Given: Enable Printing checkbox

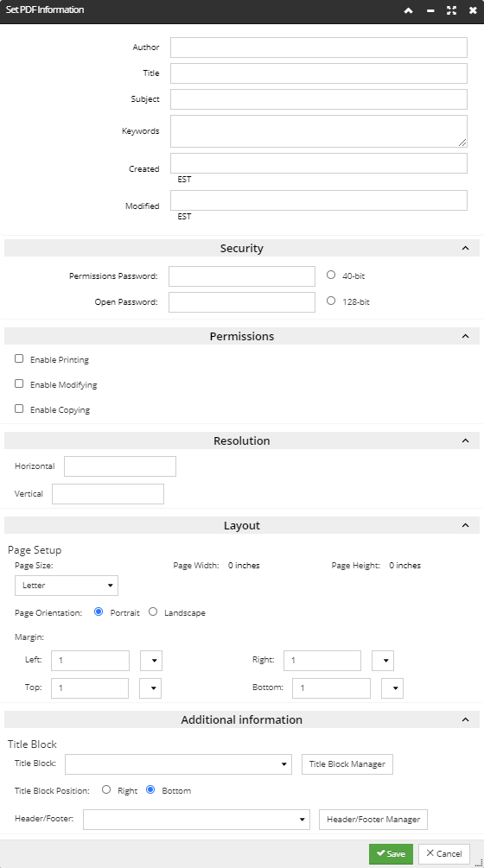Looking at the screenshot, I should [x=19, y=358].
